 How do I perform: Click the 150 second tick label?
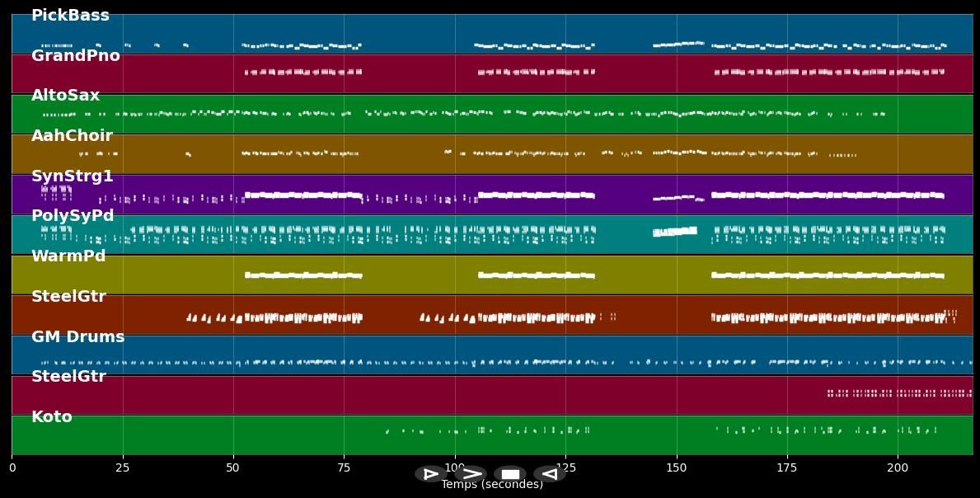tap(676, 468)
